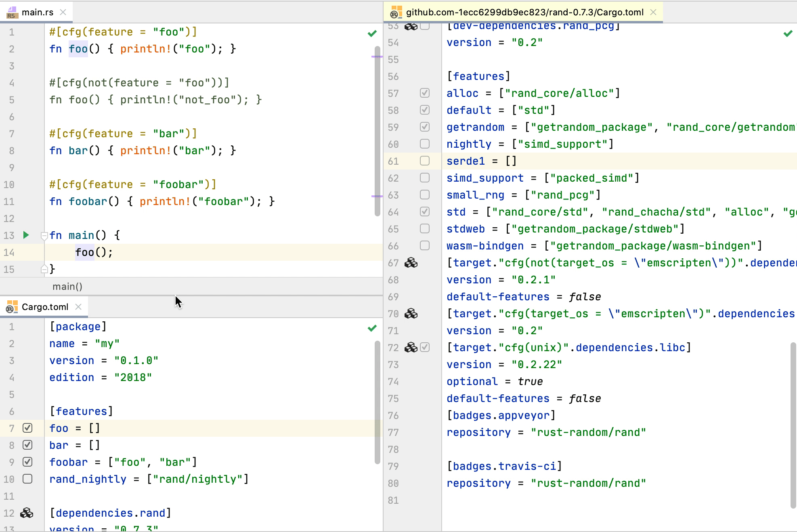
Task: Click name = "my" line
Action: [x=84, y=343]
